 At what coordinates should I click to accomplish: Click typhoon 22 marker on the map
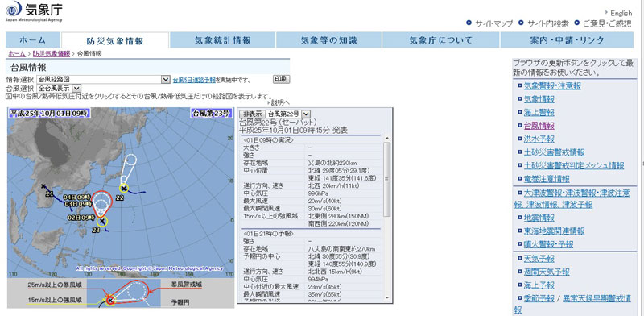pos(123,189)
